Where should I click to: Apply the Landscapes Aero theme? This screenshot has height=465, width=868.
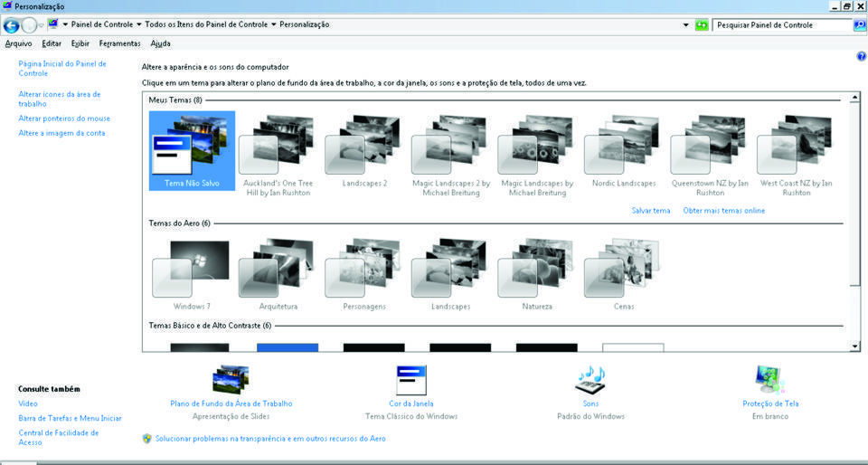[451, 275]
